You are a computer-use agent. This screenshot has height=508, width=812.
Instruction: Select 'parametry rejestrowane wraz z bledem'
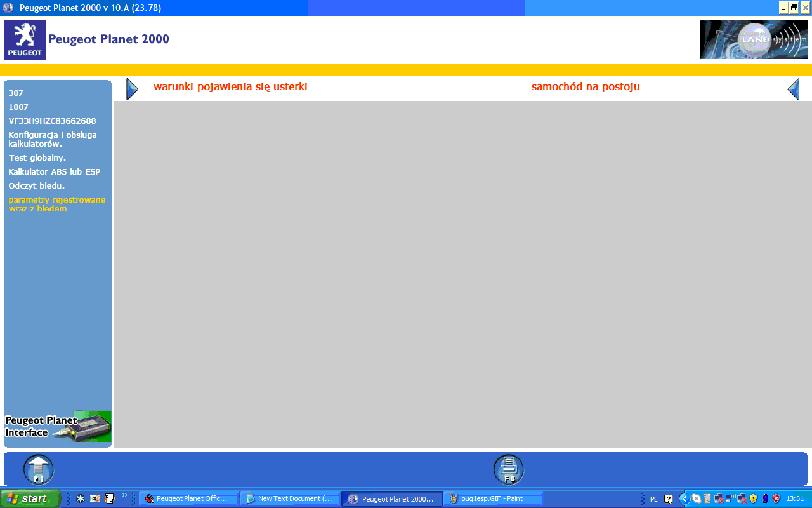pyautogui.click(x=57, y=204)
